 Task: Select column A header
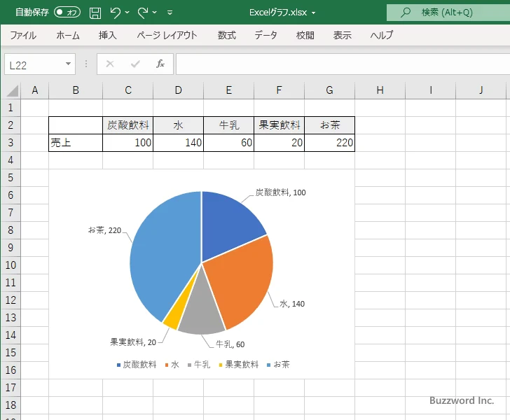[35, 90]
